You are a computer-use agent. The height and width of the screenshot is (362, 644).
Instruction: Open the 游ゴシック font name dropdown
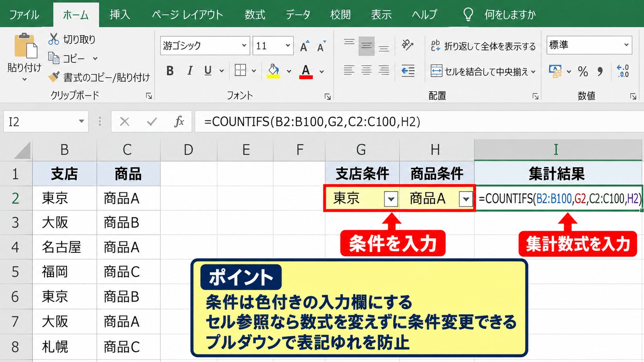(244, 45)
